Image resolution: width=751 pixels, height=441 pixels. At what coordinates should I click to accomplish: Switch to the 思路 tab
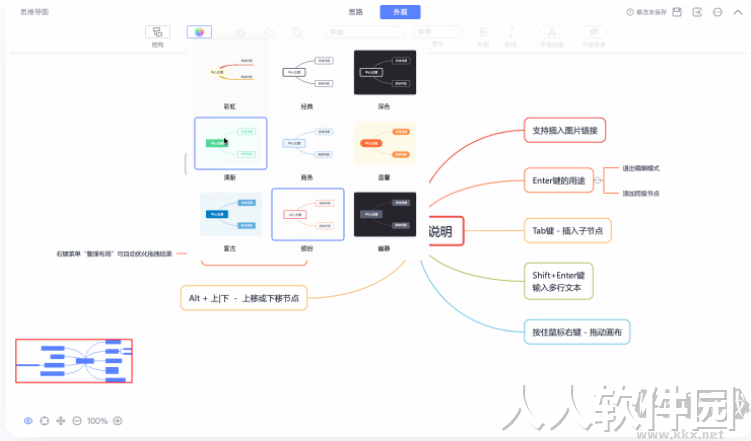(355, 12)
